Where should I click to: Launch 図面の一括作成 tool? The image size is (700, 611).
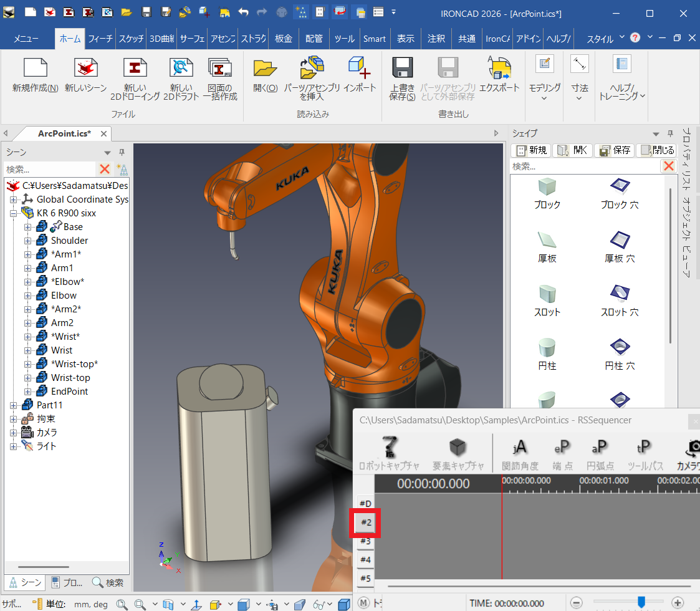(220, 79)
